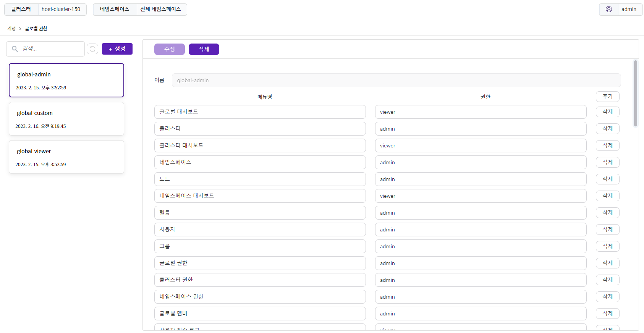Delete the 글로벌 권한 permission row

[608, 263]
